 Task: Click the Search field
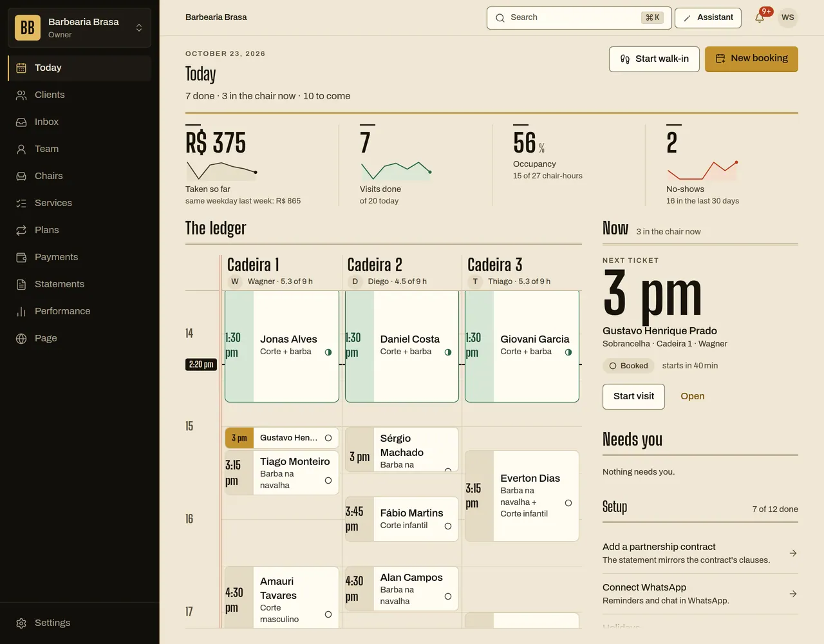tap(579, 17)
